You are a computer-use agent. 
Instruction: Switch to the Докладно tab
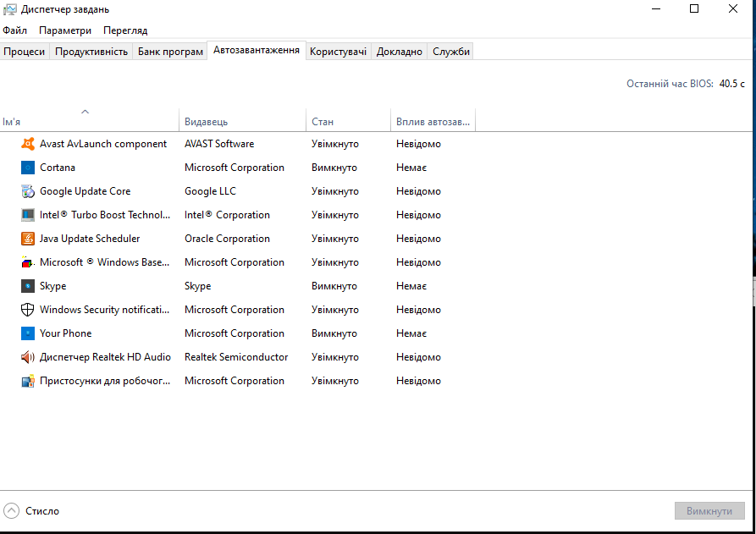pos(400,52)
